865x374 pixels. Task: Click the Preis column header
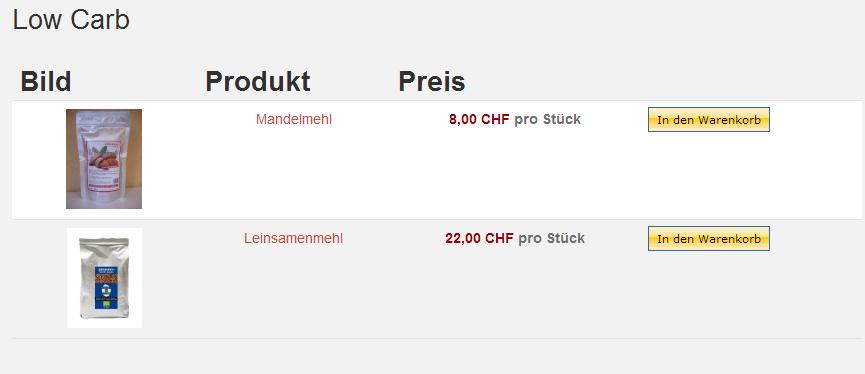click(x=431, y=82)
